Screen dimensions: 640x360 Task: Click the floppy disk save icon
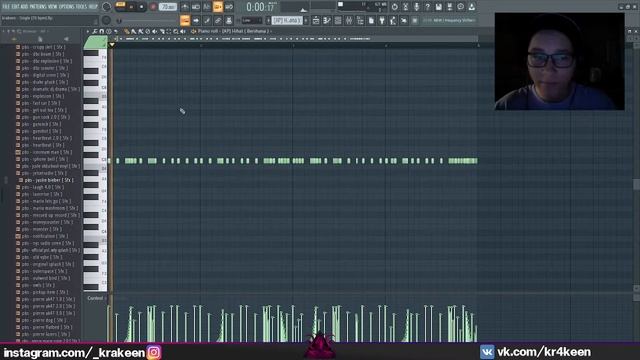click(439, 7)
